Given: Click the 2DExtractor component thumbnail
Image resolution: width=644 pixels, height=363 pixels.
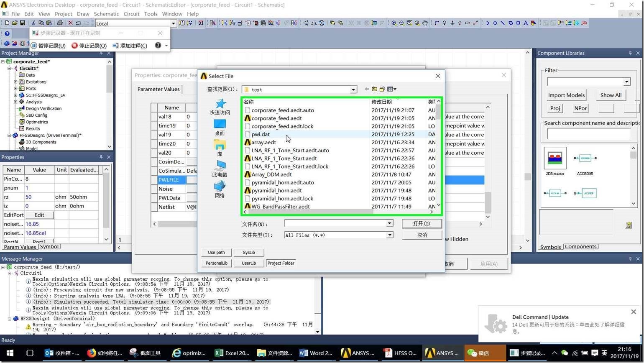Looking at the screenshot, I should (555, 161).
